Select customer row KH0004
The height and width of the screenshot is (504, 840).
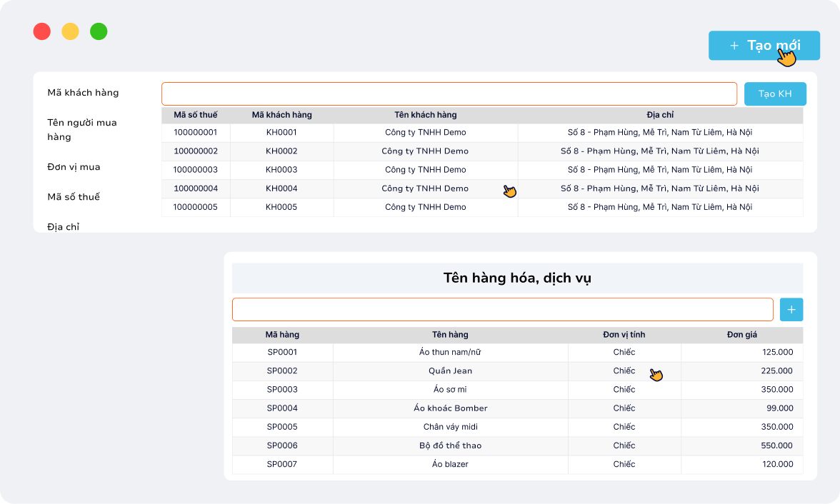pos(281,188)
